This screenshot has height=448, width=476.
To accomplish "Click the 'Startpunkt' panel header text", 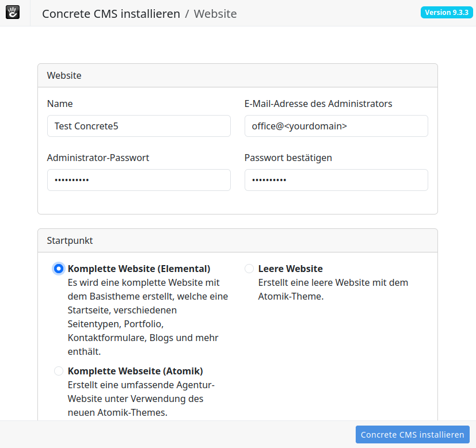I will pos(70,240).
